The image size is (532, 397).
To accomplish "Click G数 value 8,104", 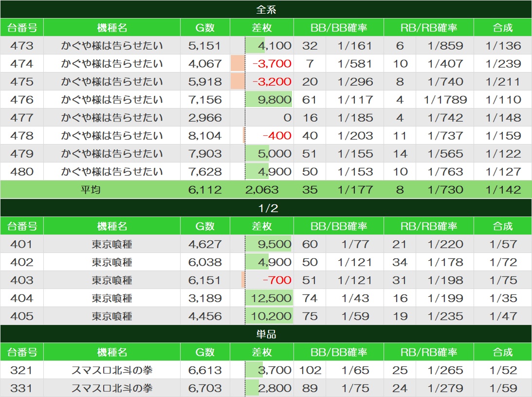I will (x=205, y=135).
